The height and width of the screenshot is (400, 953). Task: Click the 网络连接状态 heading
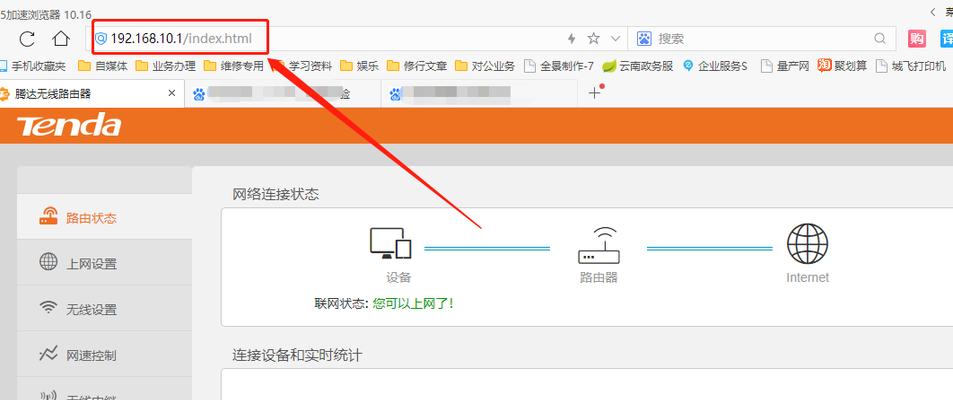coord(276,195)
